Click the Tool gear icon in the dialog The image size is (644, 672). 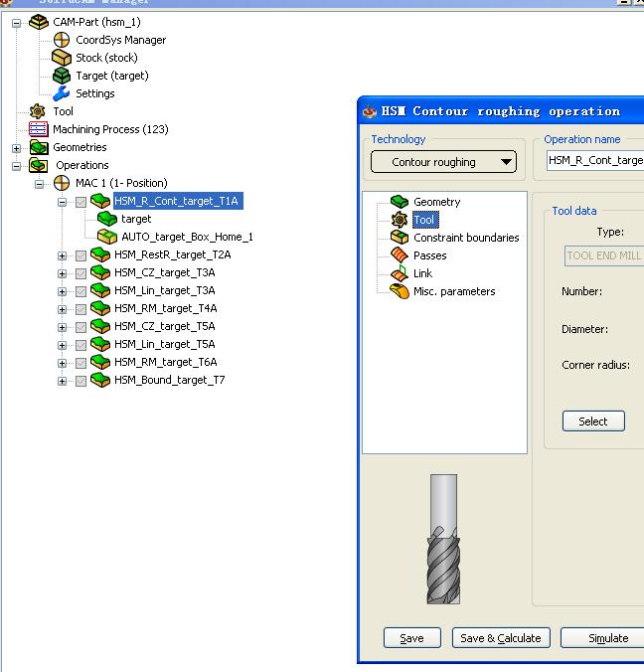(x=400, y=220)
